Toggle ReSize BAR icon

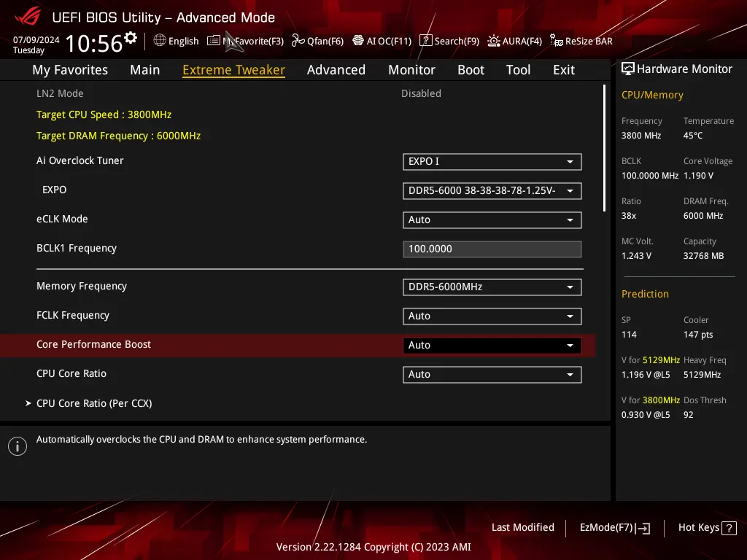tap(557, 41)
